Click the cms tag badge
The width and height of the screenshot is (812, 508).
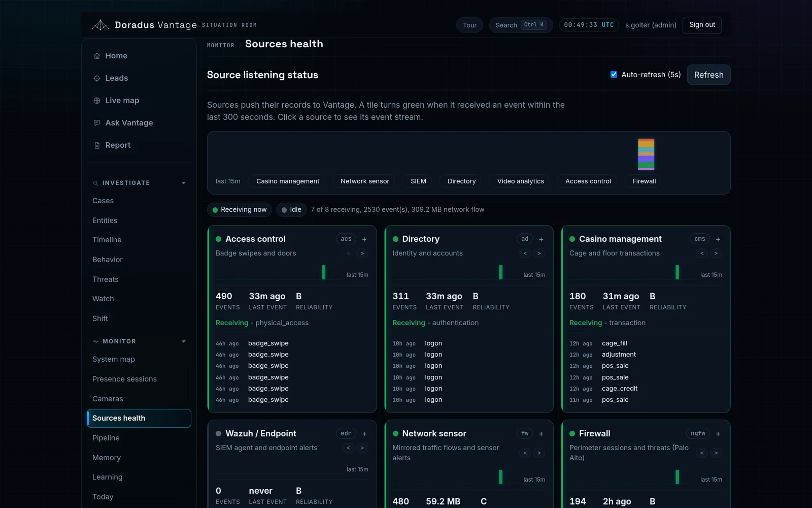[x=700, y=239]
